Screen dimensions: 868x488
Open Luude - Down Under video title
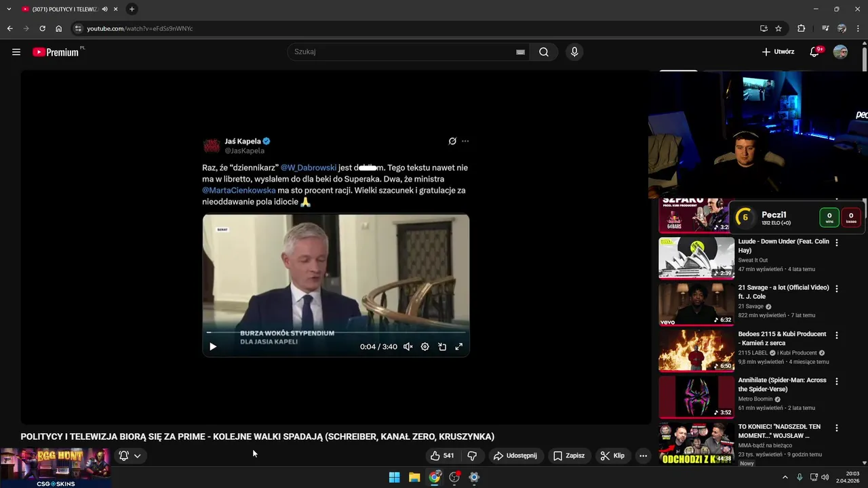pos(783,245)
